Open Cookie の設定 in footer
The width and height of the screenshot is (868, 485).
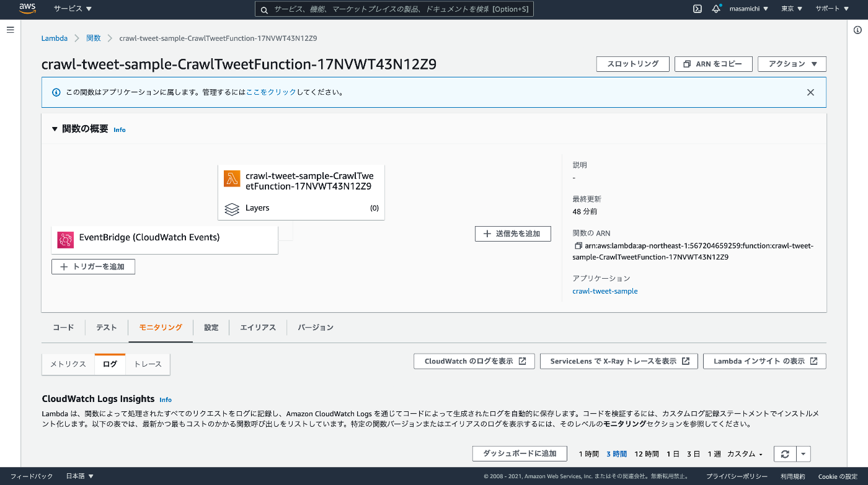[838, 476]
